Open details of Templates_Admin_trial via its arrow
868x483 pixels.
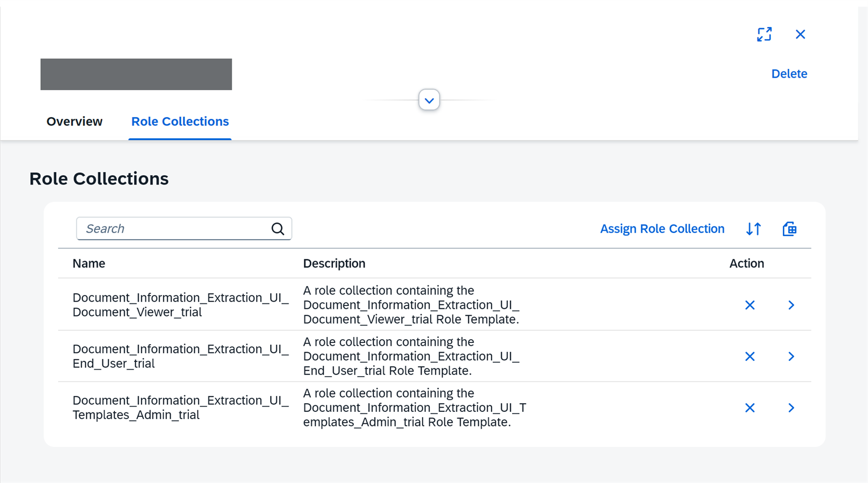pyautogui.click(x=791, y=408)
